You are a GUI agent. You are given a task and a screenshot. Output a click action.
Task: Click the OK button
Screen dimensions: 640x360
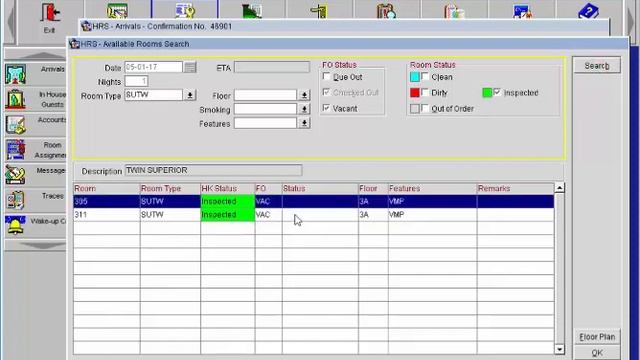click(x=597, y=353)
